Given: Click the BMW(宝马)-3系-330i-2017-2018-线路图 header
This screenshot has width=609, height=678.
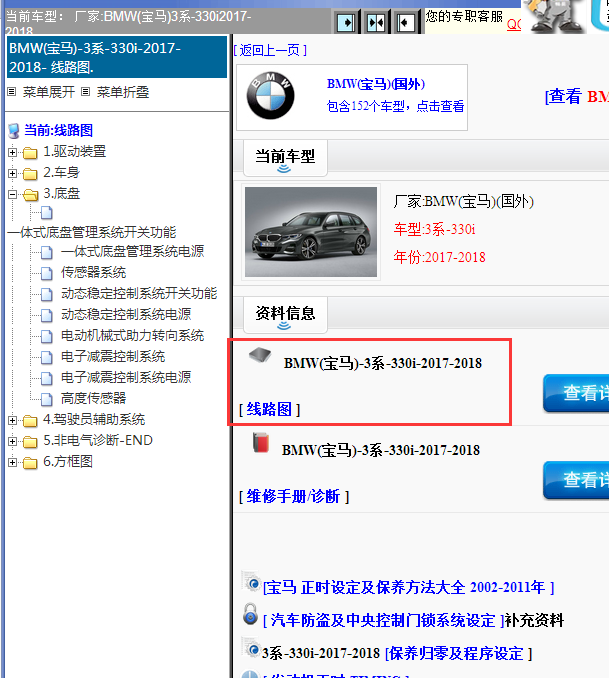Looking at the screenshot, I should click(117, 57).
